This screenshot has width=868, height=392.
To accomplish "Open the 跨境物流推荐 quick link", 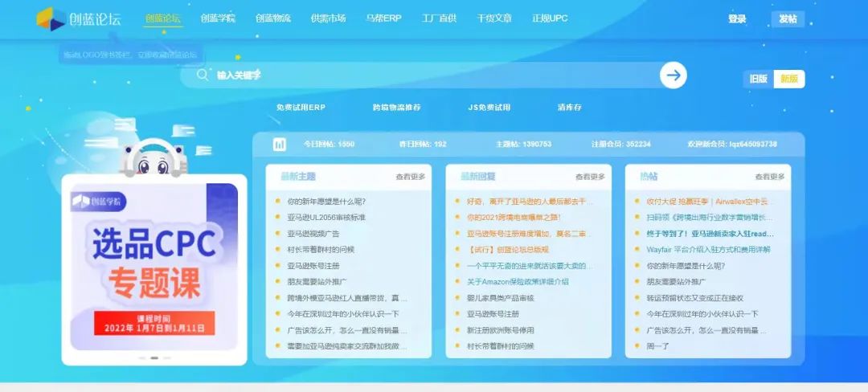I will tap(396, 108).
